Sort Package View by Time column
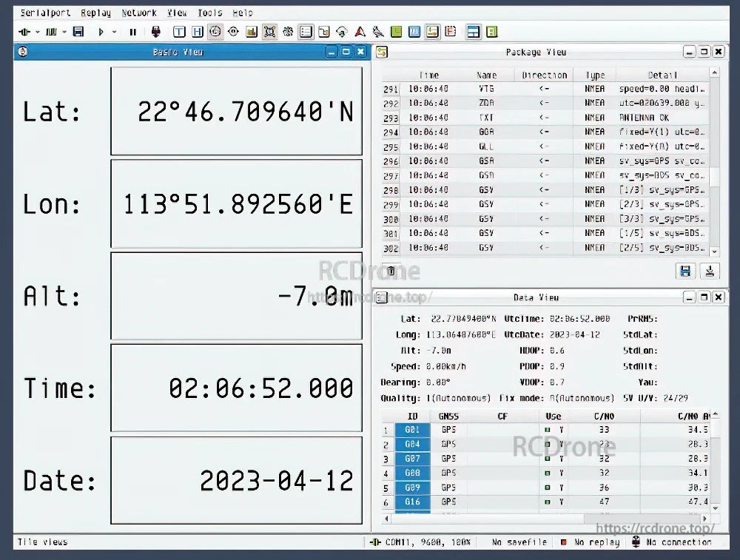 429,75
